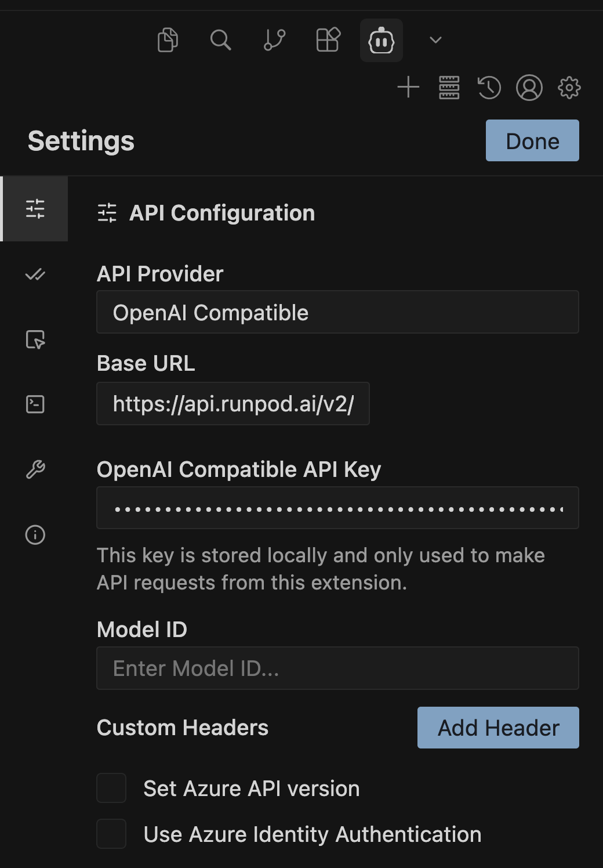The image size is (603, 868).
Task: Focus the Base URL input field
Action: [x=233, y=404]
